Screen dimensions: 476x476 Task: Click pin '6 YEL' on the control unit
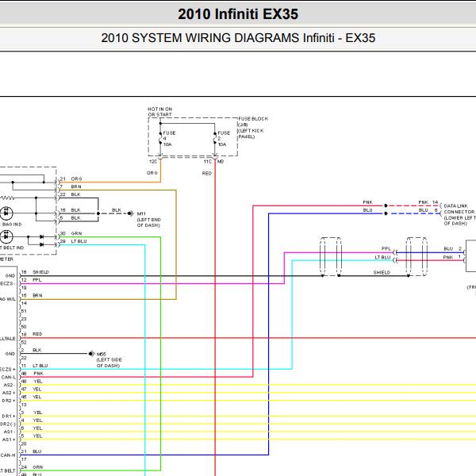point(32,428)
